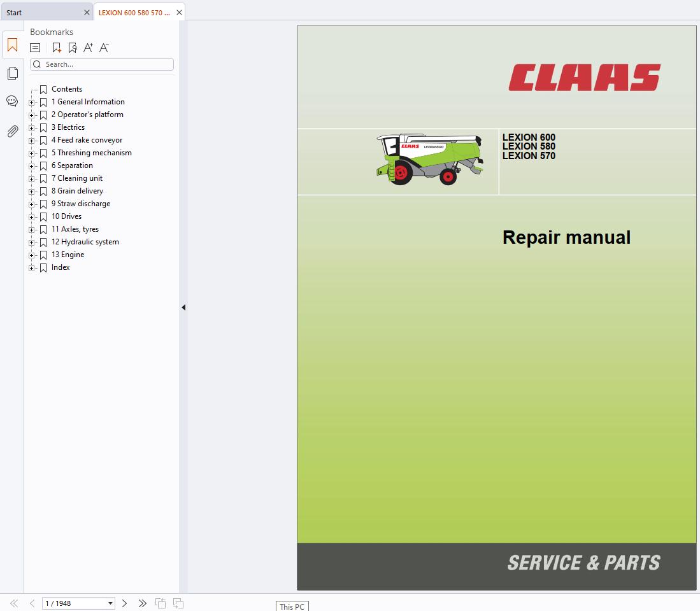Click bookmark icon beside 13 Engine
Image resolution: width=700 pixels, height=611 pixels.
[x=43, y=255]
